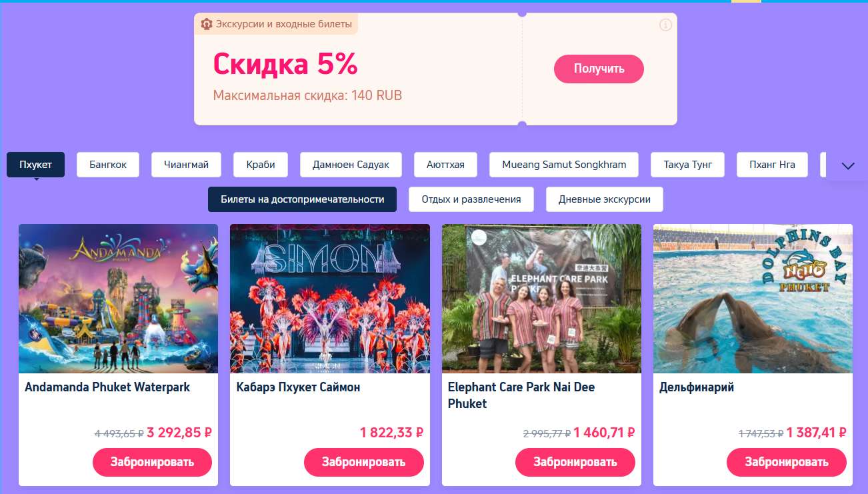
Task: Choose the Чиангмай city filter
Action: click(186, 165)
